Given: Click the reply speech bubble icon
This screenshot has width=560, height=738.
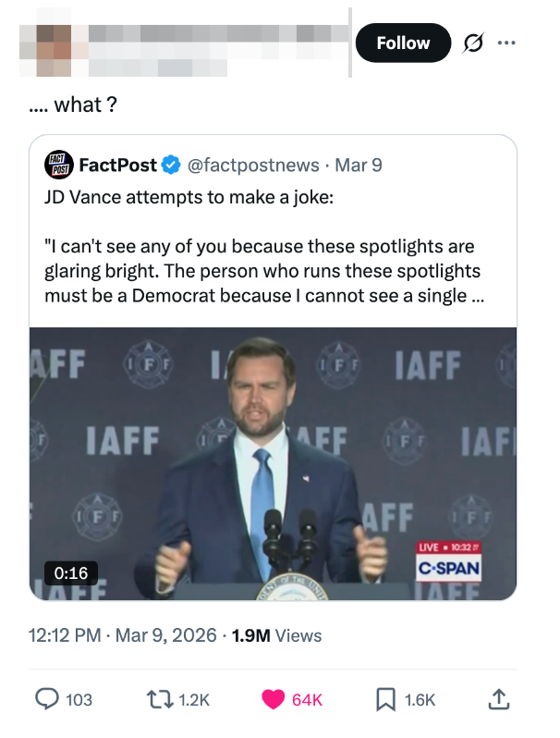Looking at the screenshot, I should pyautogui.click(x=46, y=700).
